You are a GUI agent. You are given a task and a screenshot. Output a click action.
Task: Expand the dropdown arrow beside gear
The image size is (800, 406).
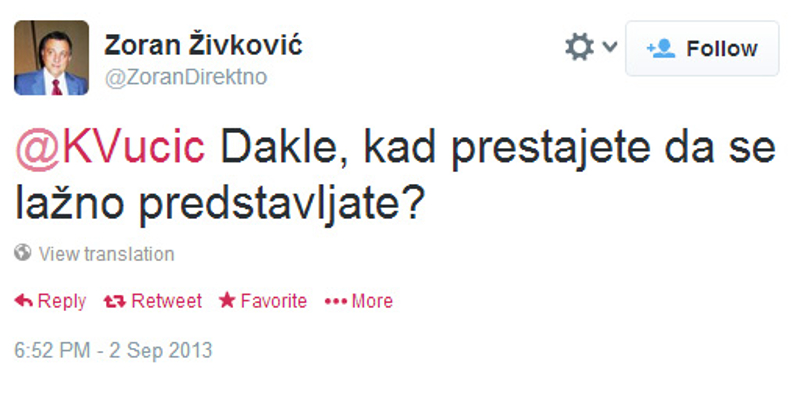point(610,47)
